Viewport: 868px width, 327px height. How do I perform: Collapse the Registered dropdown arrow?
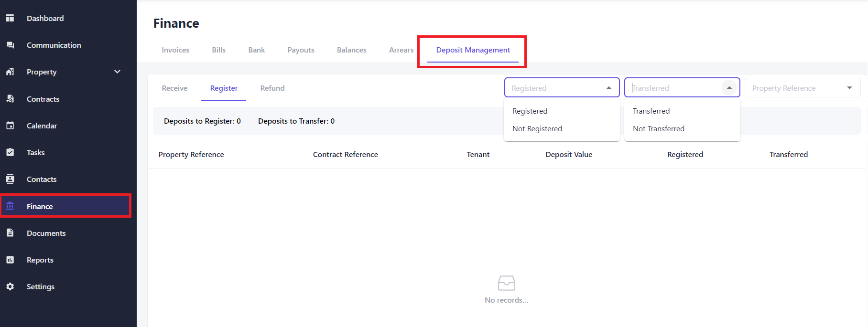point(608,88)
